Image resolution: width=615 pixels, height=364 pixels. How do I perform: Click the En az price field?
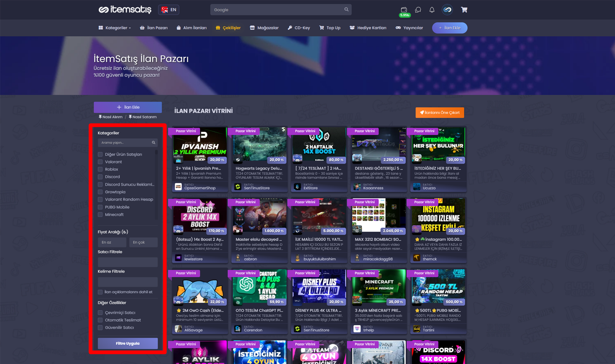tap(112, 243)
